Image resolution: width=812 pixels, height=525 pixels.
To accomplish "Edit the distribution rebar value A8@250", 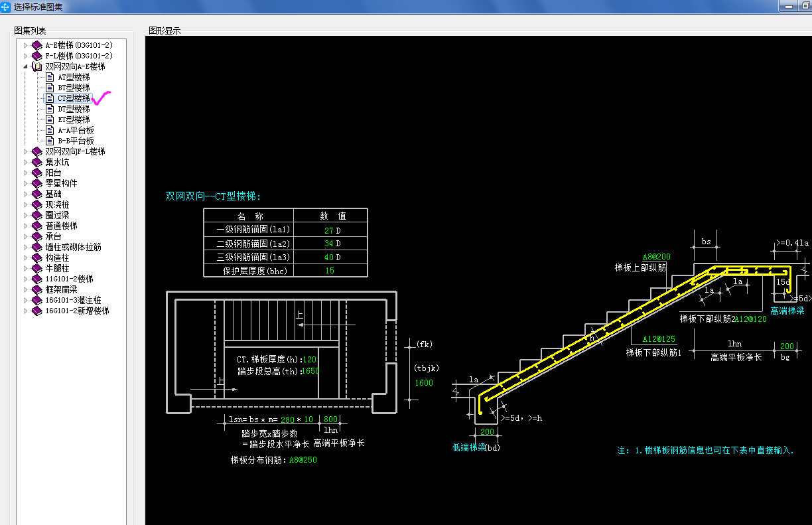I will pos(303,459).
